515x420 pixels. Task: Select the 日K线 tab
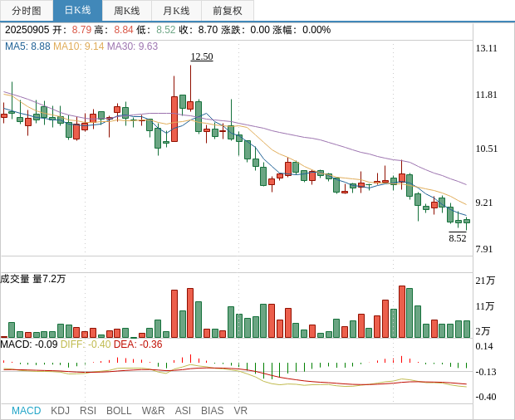(77, 11)
